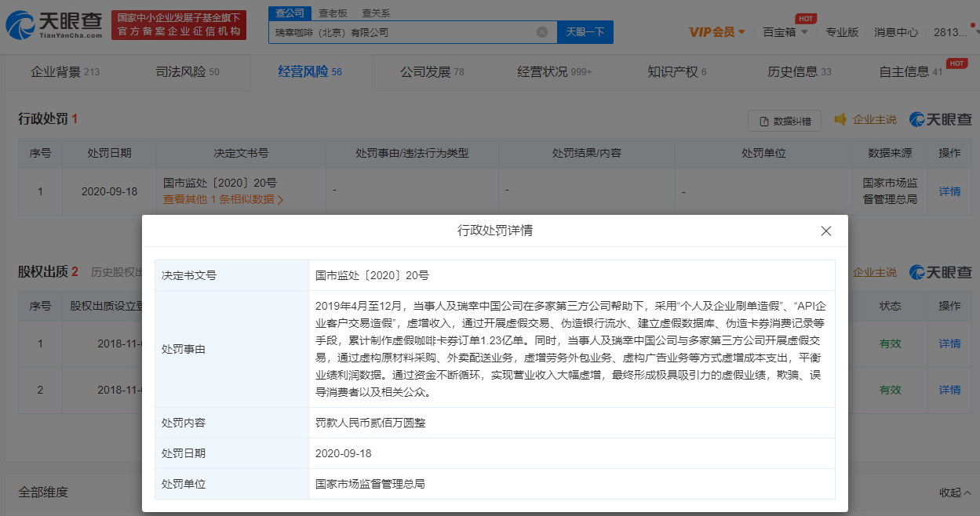The image size is (980, 516).
Task: Click the 决定文书号 column header
Action: coord(242,153)
